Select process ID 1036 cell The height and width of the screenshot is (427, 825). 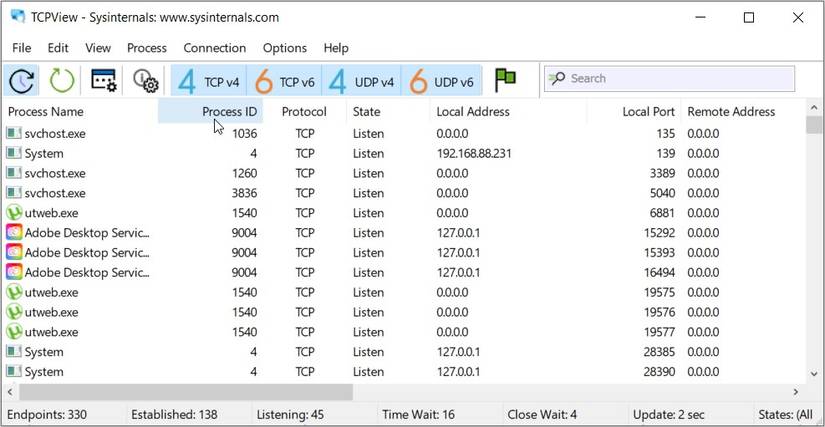coord(244,134)
